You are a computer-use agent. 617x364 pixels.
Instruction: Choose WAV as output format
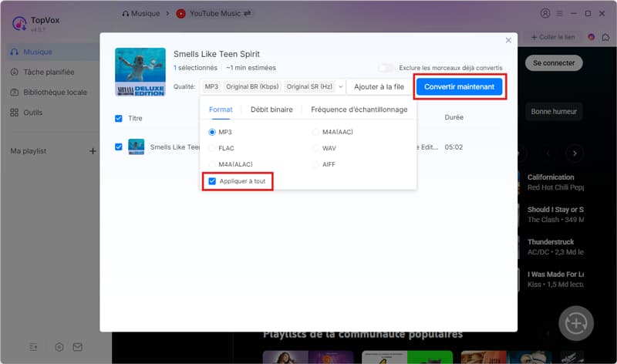tap(316, 148)
